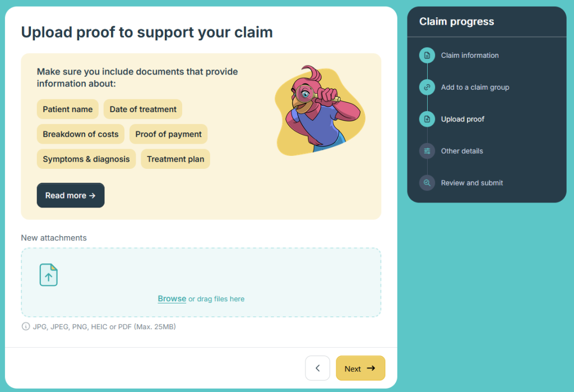Jump to Review and submit step label
The image size is (574, 392).
[x=472, y=183]
